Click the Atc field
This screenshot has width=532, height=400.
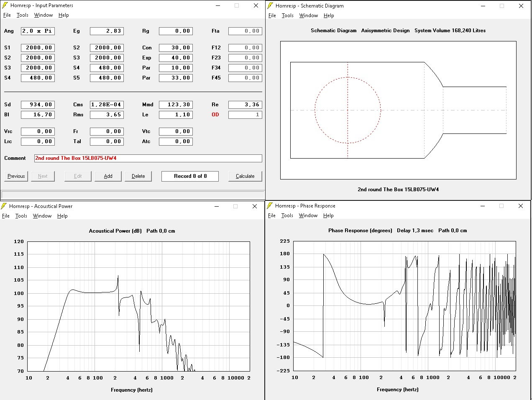coord(176,141)
